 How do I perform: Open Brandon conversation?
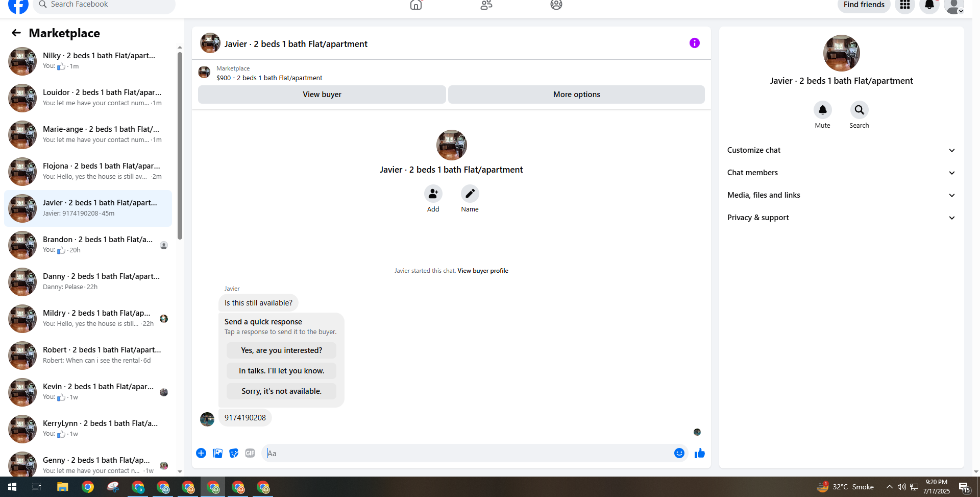88,245
